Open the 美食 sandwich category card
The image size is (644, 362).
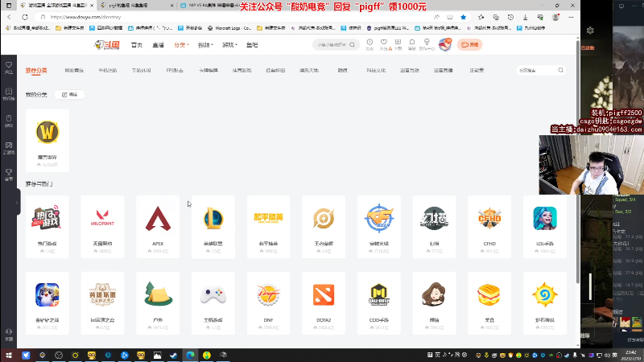click(489, 303)
